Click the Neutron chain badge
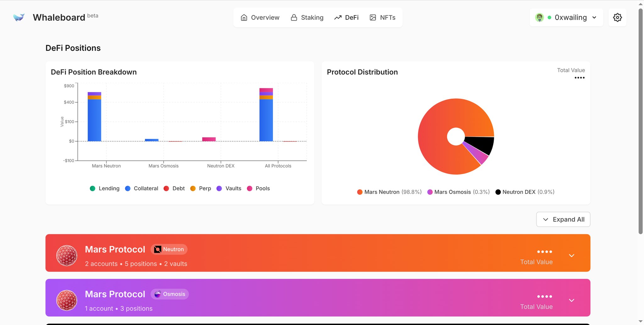The width and height of the screenshot is (644, 325). click(x=169, y=249)
